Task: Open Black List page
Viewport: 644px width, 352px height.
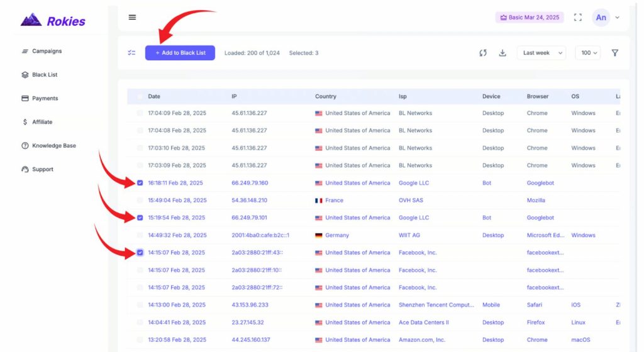Action: 45,75
